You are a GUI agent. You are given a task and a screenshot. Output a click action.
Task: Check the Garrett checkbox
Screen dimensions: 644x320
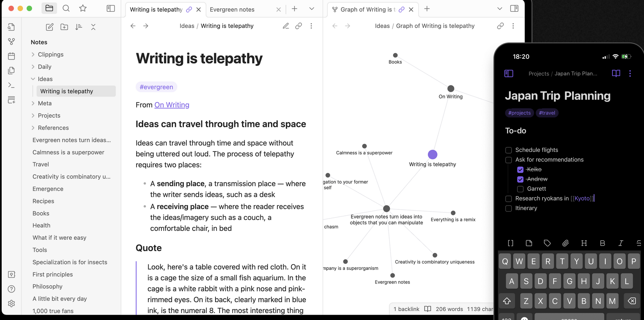(x=520, y=189)
